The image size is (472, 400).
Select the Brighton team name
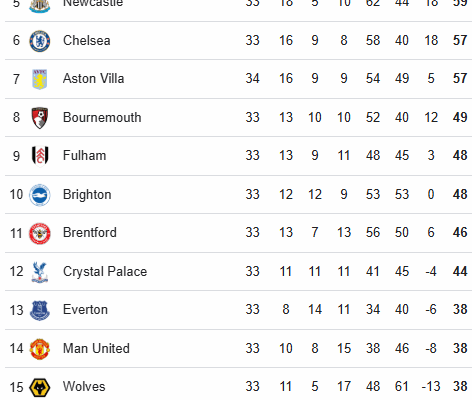[x=87, y=195]
